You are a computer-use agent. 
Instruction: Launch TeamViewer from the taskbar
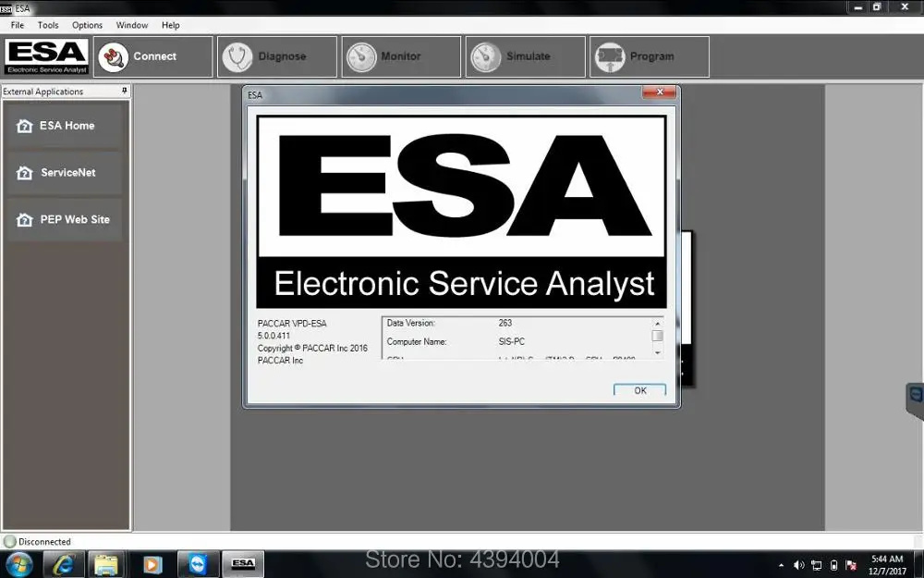pos(197,563)
